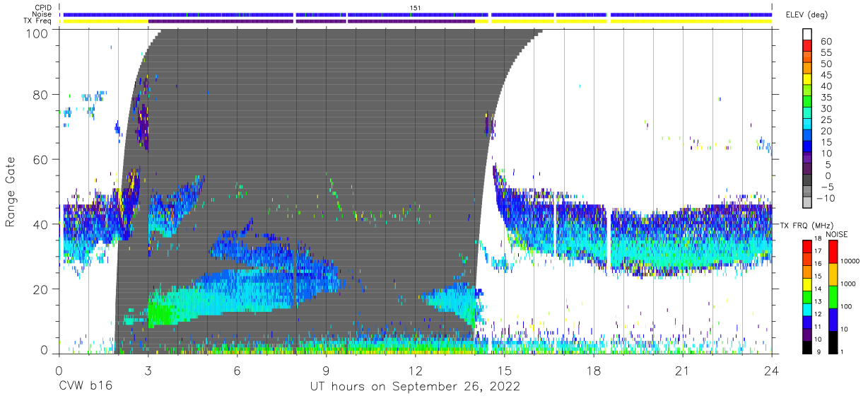The width and height of the screenshot is (868, 401).
Task: Select the 'TX FRQ (MHz)' colorbar title
Action: 806,226
